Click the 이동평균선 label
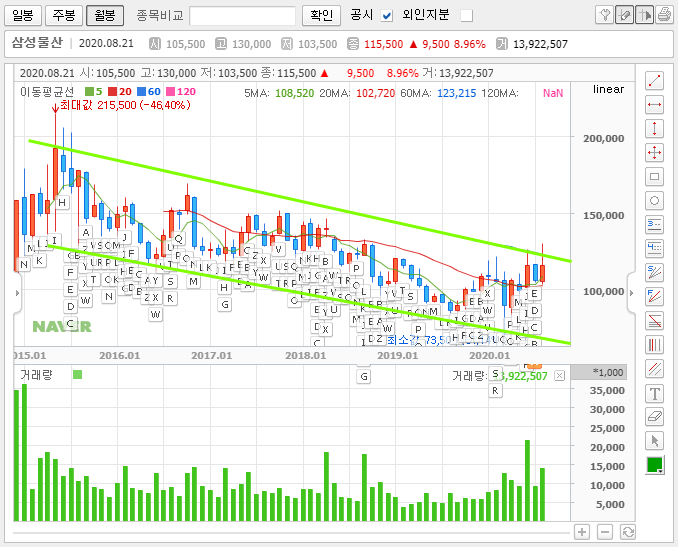Image resolution: width=678 pixels, height=547 pixels. (47, 92)
